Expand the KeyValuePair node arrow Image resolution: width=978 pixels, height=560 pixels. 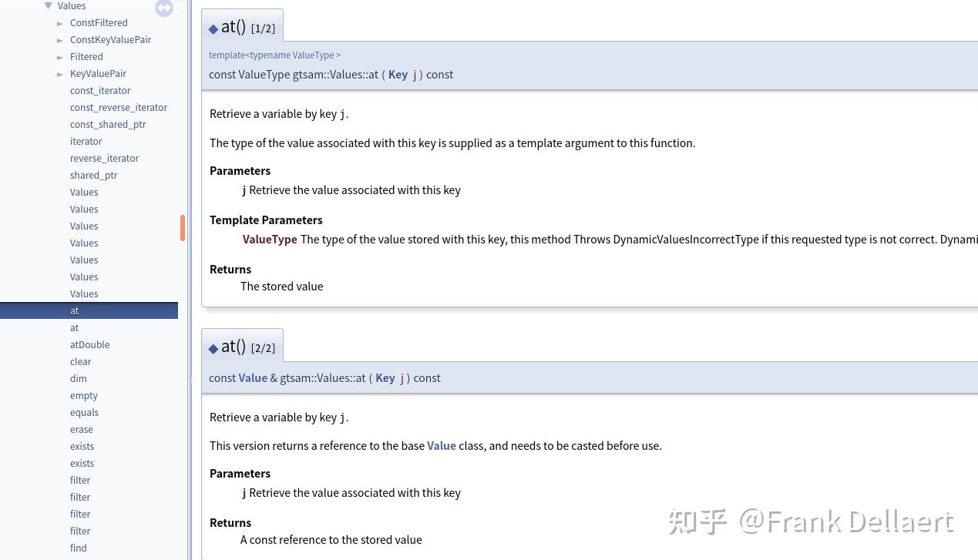(60, 74)
